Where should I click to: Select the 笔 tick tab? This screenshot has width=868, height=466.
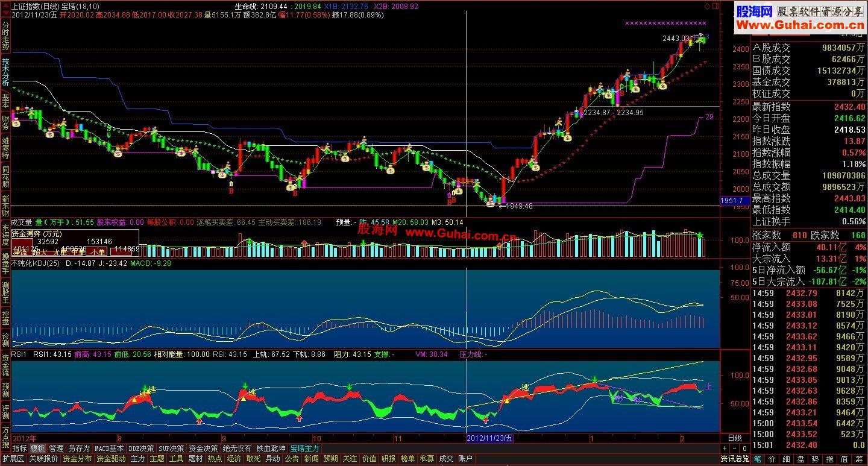click(x=757, y=459)
